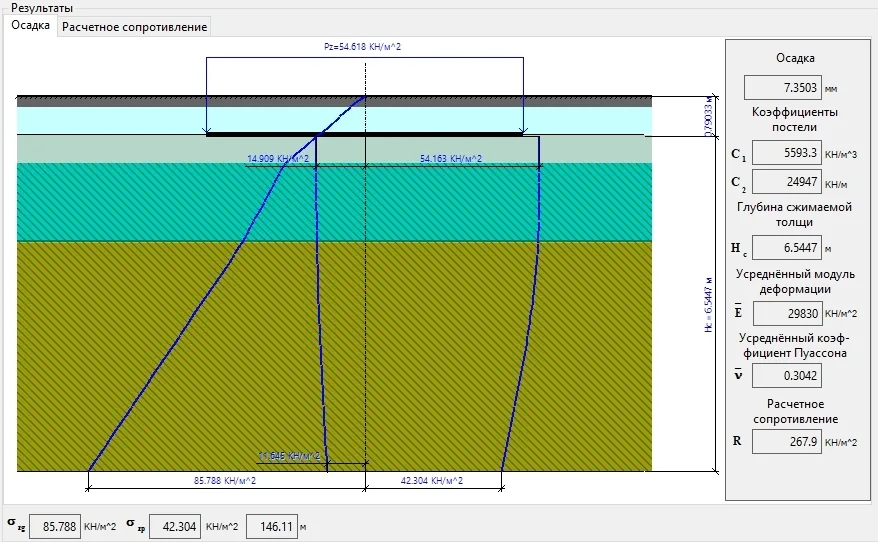Click the Hc = 6.5447 м vertical dimension label

coord(709,305)
